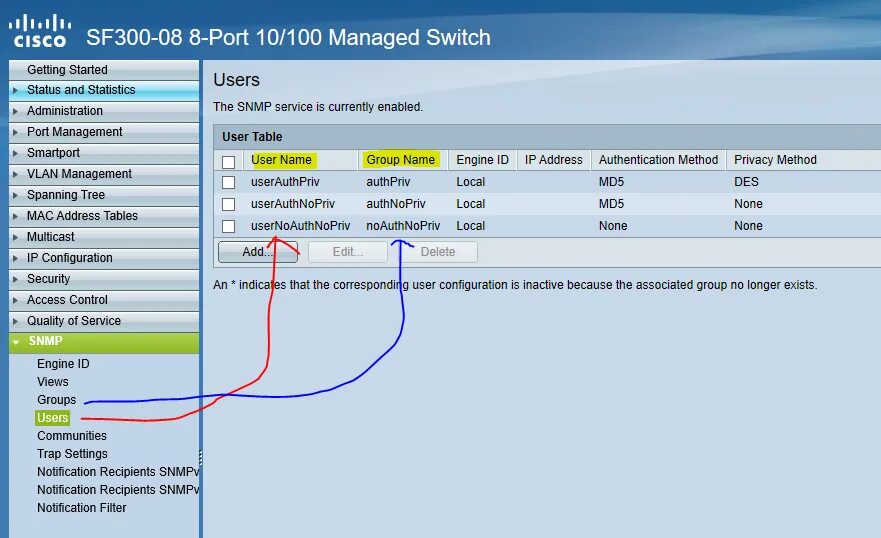The width and height of the screenshot is (881, 538).
Task: Select the userAuthPriv user name cell
Action: pyautogui.click(x=285, y=182)
